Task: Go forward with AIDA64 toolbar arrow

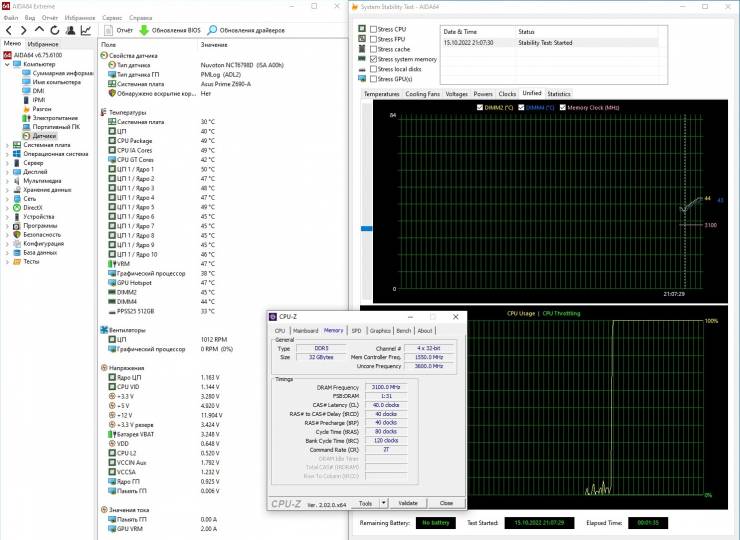Action: point(24,30)
